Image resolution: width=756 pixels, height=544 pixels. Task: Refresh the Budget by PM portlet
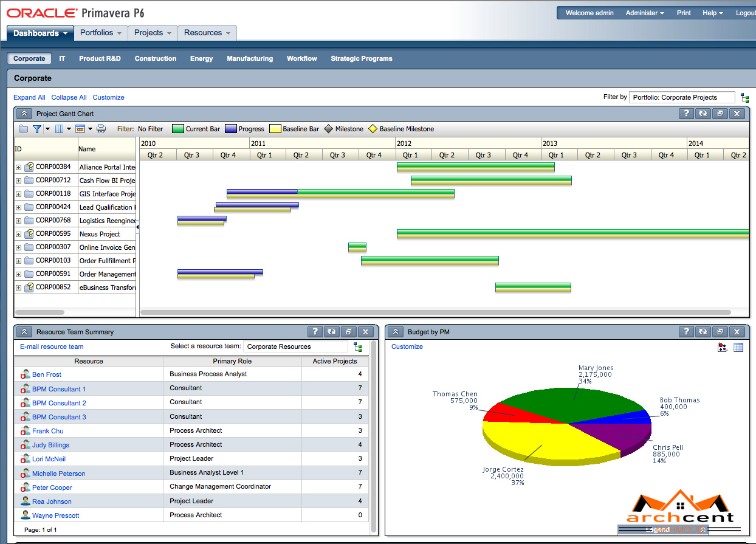click(703, 332)
